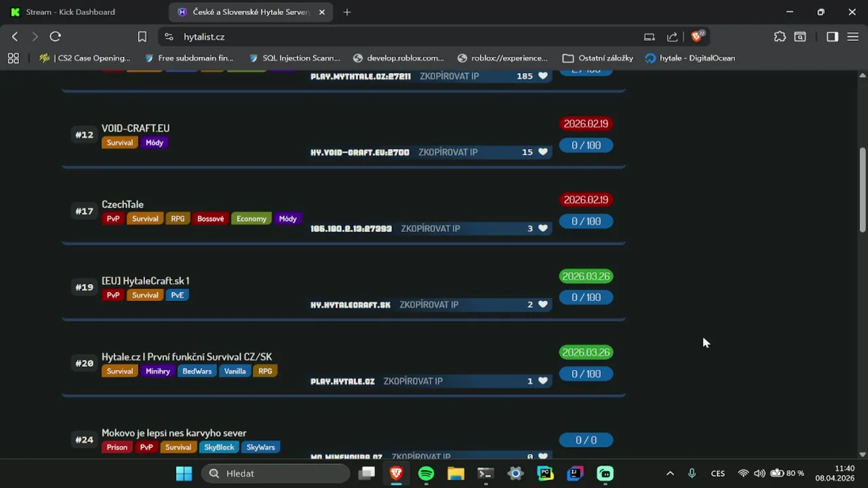Open the taskbar clock showing 11:40
Screen dimensions: 868x488
[835, 473]
